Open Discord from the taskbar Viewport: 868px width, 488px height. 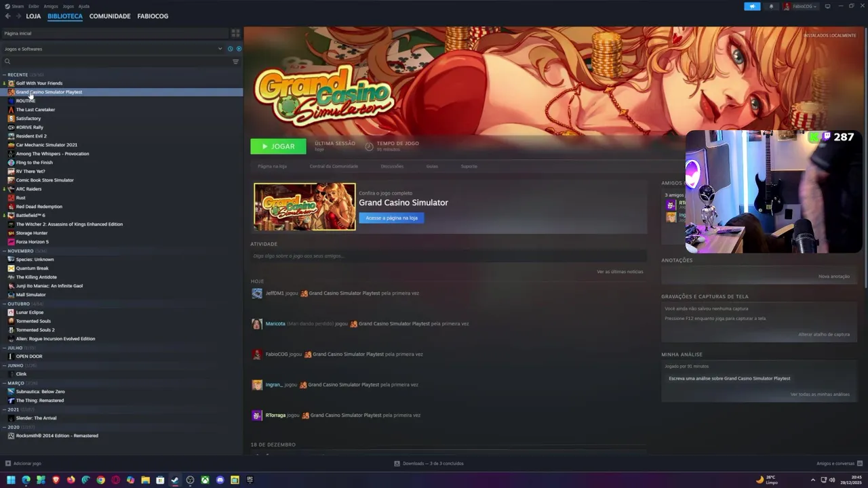[x=220, y=480]
